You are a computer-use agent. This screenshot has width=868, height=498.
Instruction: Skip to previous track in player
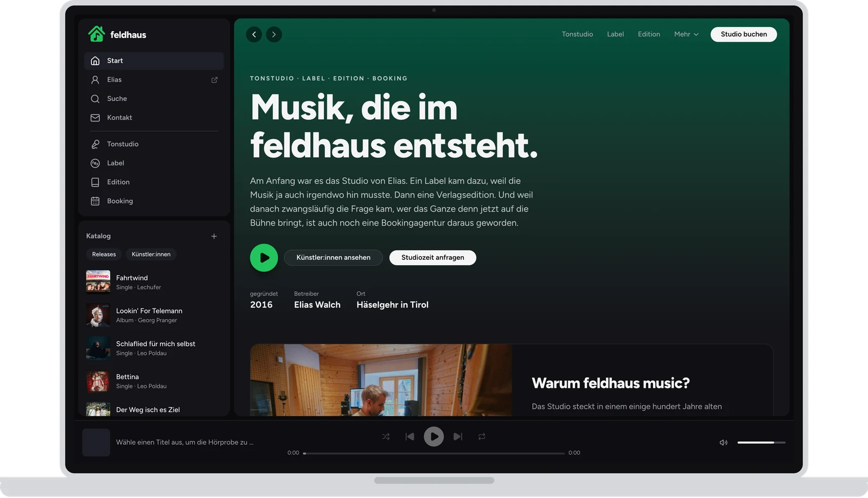click(410, 437)
